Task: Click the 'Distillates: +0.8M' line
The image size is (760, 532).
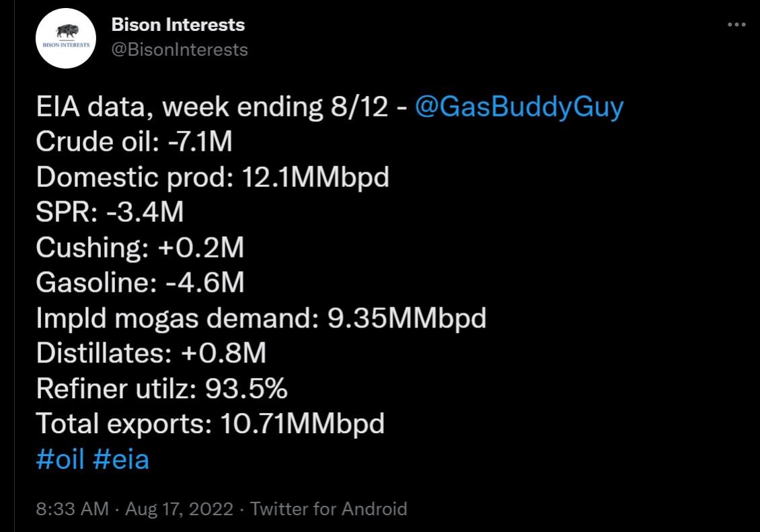Action: (x=151, y=353)
